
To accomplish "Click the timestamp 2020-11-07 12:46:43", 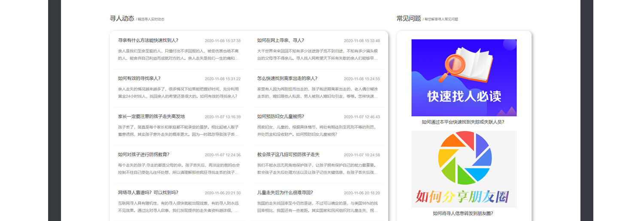I will coord(362,117).
